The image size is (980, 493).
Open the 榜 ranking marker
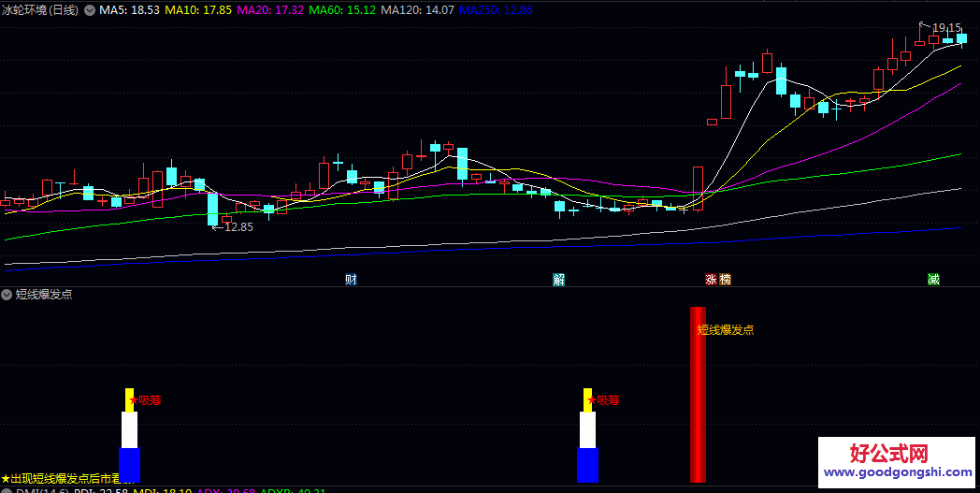click(725, 279)
